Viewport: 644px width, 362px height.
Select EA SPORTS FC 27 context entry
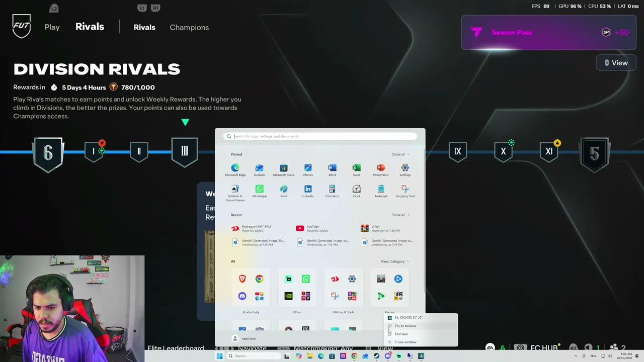pyautogui.click(x=422, y=318)
